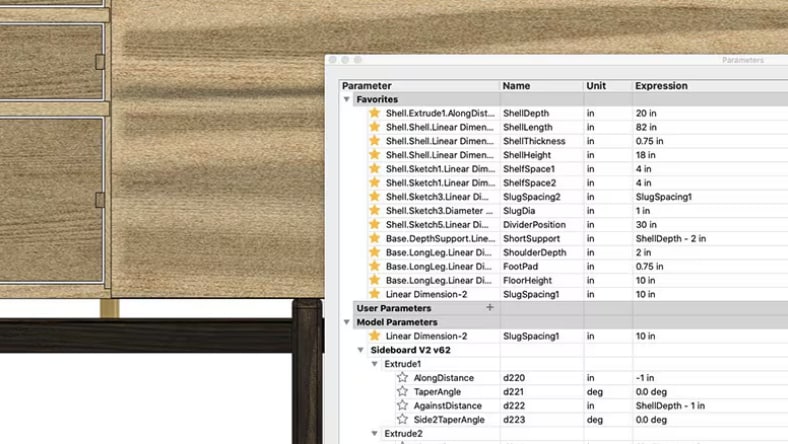Collapse the Model Parameters group

click(x=347, y=322)
